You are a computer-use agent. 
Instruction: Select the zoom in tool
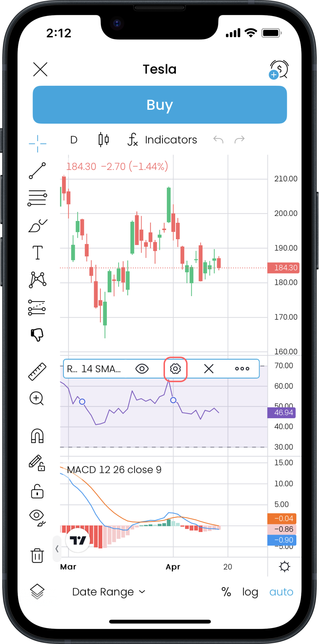(x=36, y=399)
